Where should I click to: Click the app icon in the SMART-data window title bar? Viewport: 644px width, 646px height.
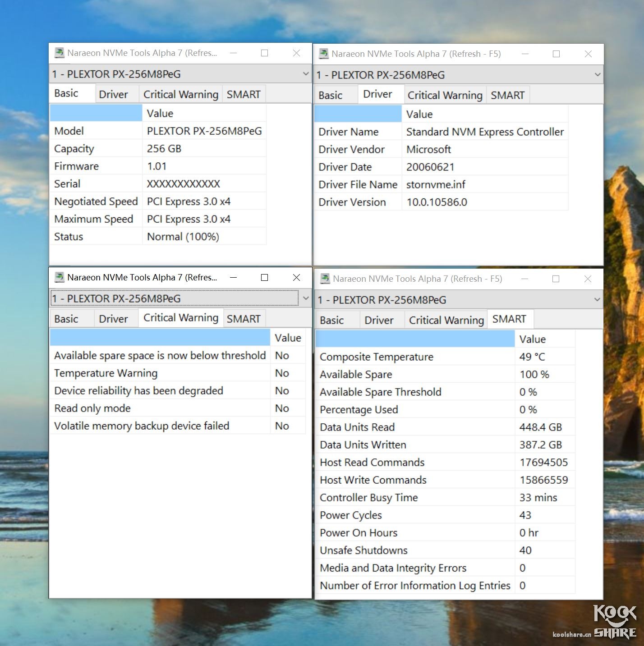click(x=325, y=279)
